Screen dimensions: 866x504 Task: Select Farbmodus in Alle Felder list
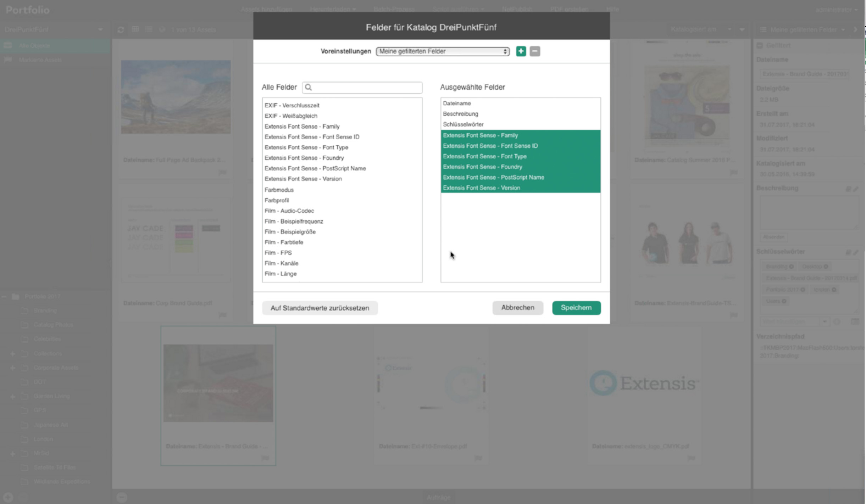coord(342,190)
